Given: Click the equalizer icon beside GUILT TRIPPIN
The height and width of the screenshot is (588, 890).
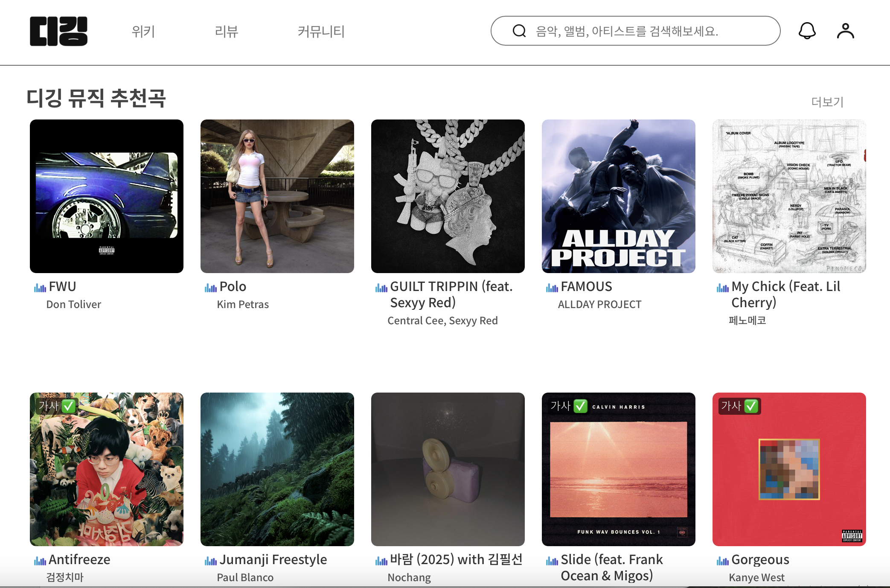Looking at the screenshot, I should click(x=381, y=288).
